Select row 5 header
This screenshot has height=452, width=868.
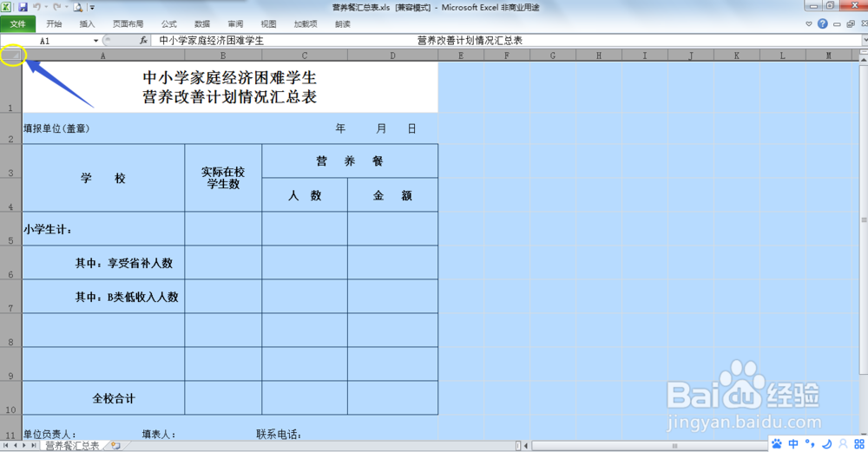[11, 228]
